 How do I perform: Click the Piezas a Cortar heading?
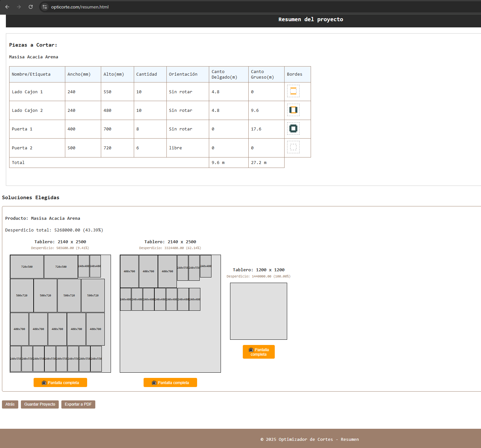point(33,45)
